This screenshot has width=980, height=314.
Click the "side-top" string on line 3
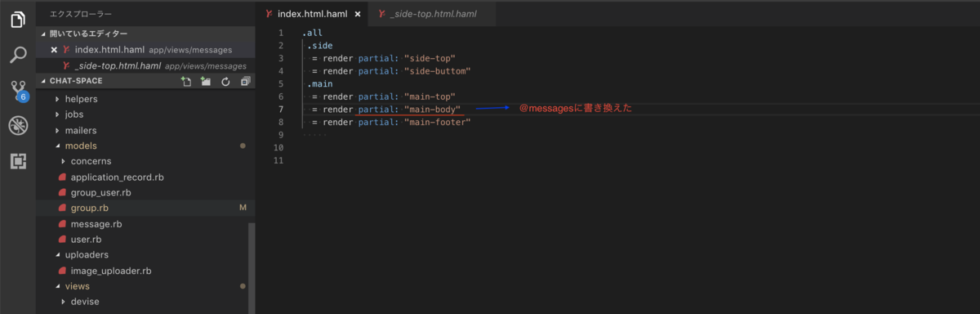tap(430, 58)
